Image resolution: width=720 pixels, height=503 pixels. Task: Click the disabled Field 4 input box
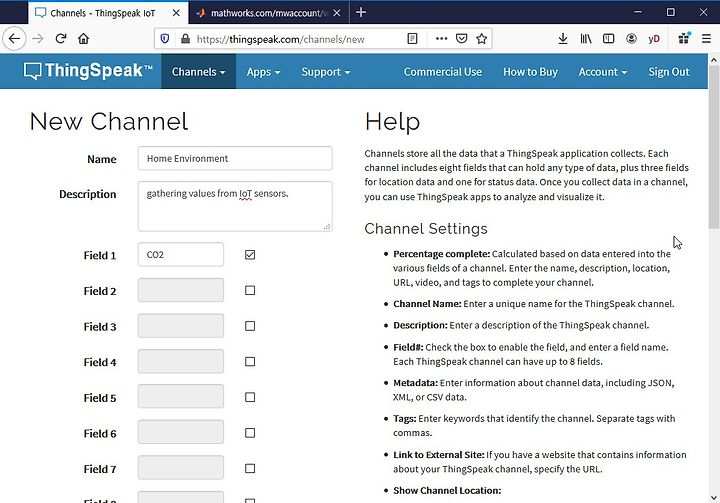(181, 362)
